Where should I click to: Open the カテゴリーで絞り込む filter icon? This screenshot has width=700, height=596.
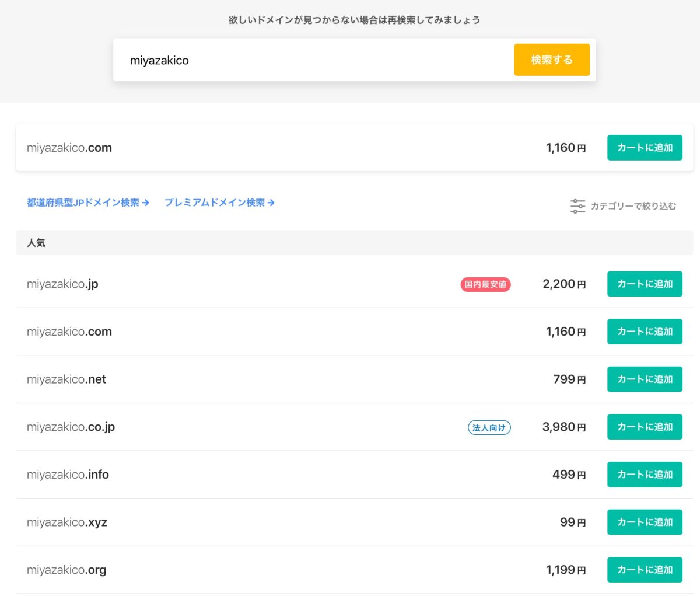point(577,206)
